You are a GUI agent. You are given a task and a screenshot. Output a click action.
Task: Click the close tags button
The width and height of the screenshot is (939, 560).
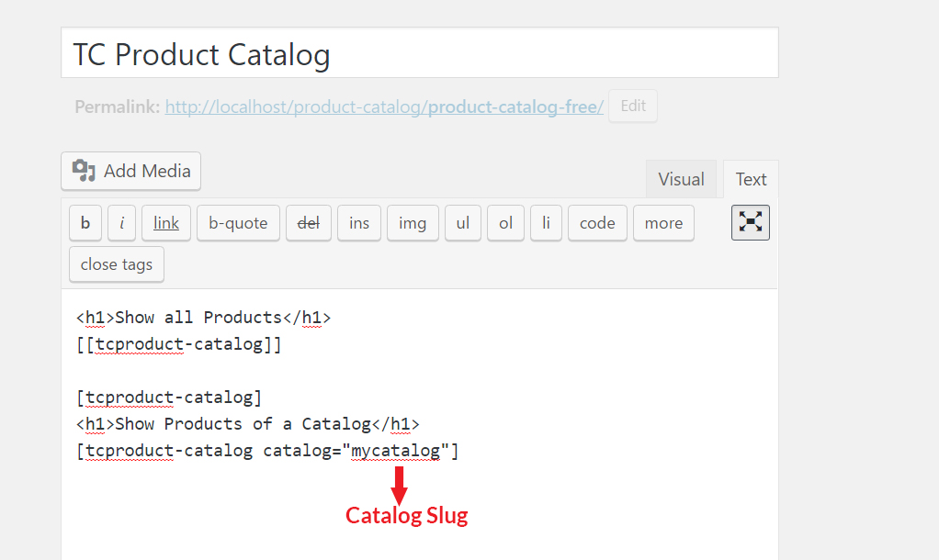117,264
